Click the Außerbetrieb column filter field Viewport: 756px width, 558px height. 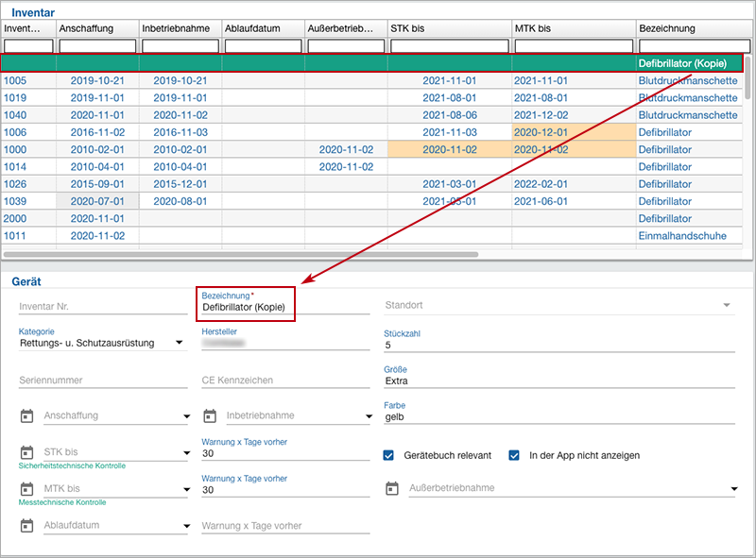[x=346, y=45]
